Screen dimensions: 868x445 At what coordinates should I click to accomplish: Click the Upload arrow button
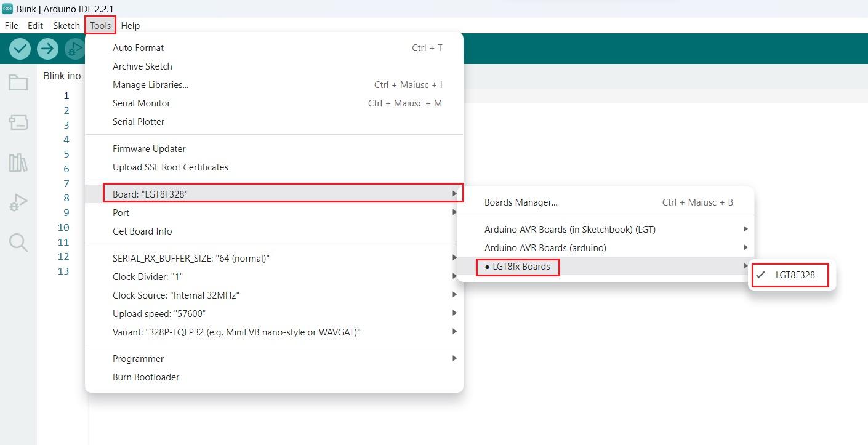(x=47, y=49)
